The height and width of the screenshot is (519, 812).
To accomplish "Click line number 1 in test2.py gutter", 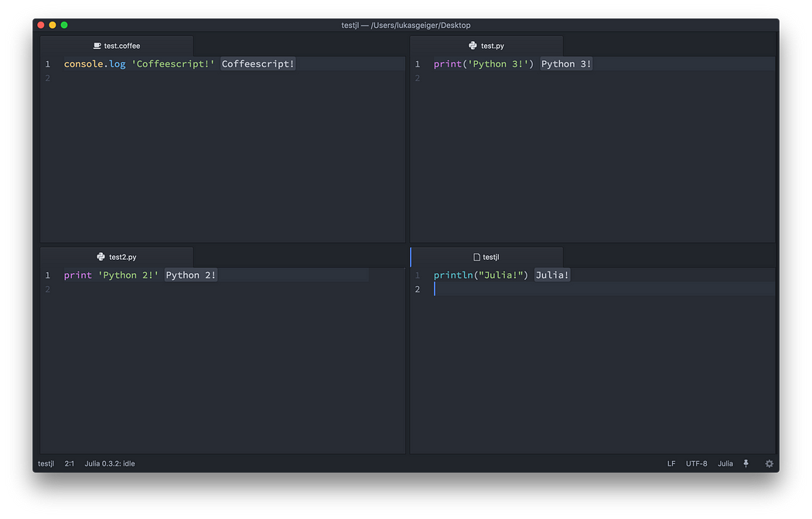I will (x=48, y=275).
